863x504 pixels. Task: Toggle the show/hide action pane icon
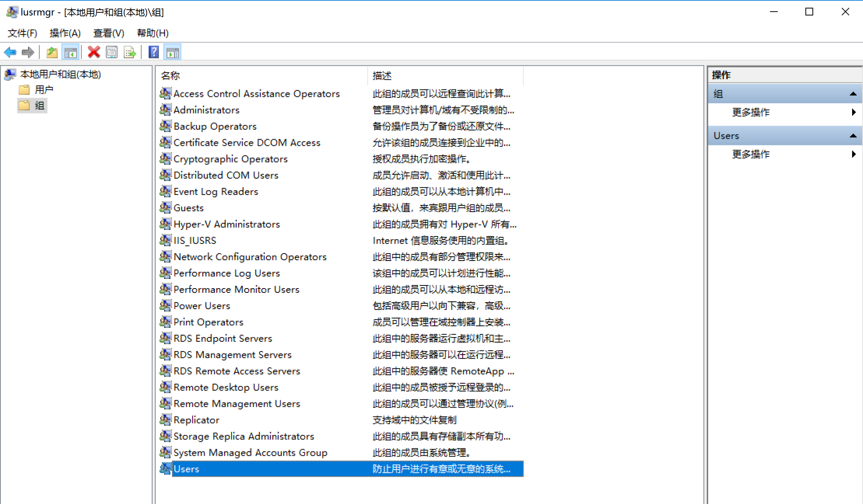click(x=172, y=52)
